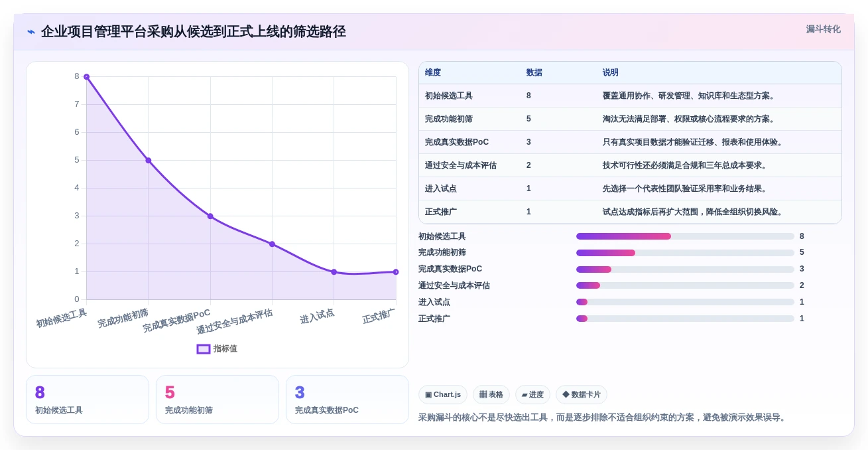This screenshot has width=868, height=450.
Task: Click the 进度 tag chip
Action: click(x=532, y=394)
